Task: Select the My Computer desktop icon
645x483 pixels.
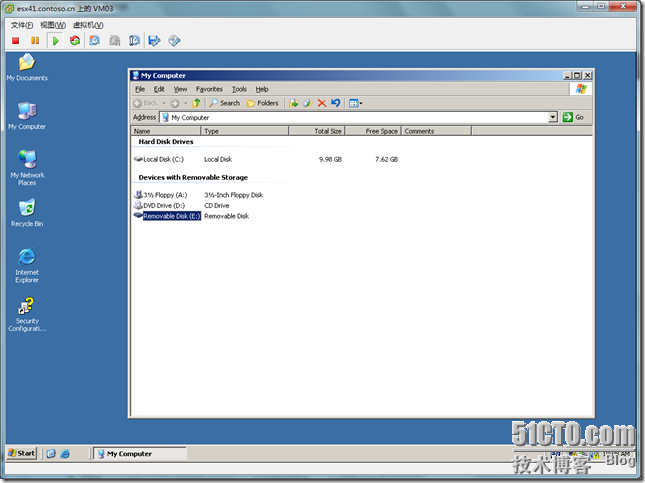Action: pos(27,116)
